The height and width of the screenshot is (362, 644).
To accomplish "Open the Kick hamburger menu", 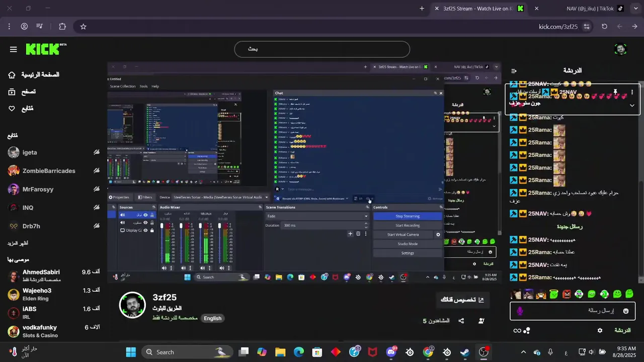I will pos(13,49).
